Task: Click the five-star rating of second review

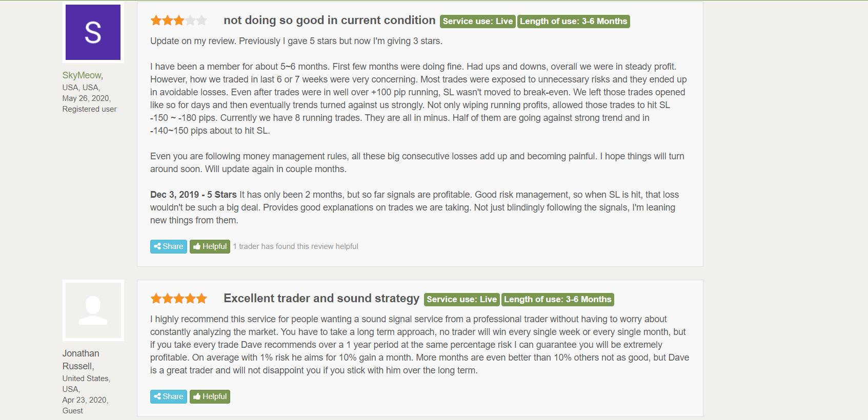Action: (x=179, y=299)
